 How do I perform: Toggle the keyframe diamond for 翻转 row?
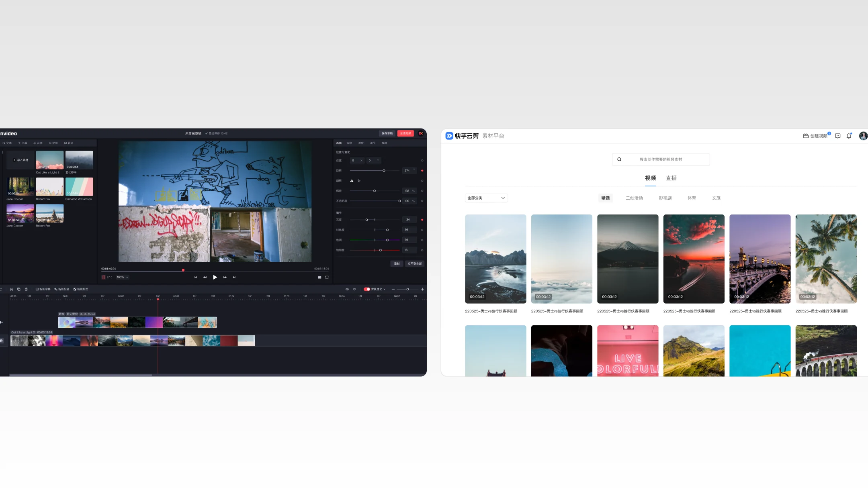422,181
